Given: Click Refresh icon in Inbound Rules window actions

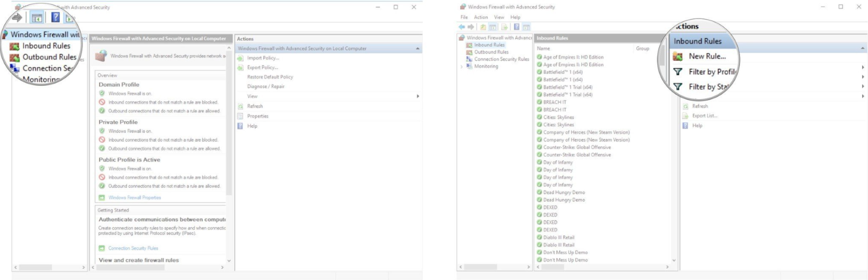Looking at the screenshot, I should tap(686, 106).
